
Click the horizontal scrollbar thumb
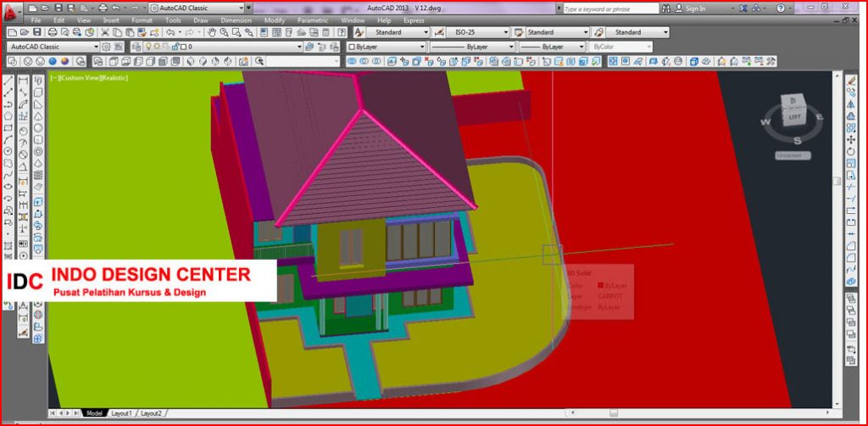[614, 413]
